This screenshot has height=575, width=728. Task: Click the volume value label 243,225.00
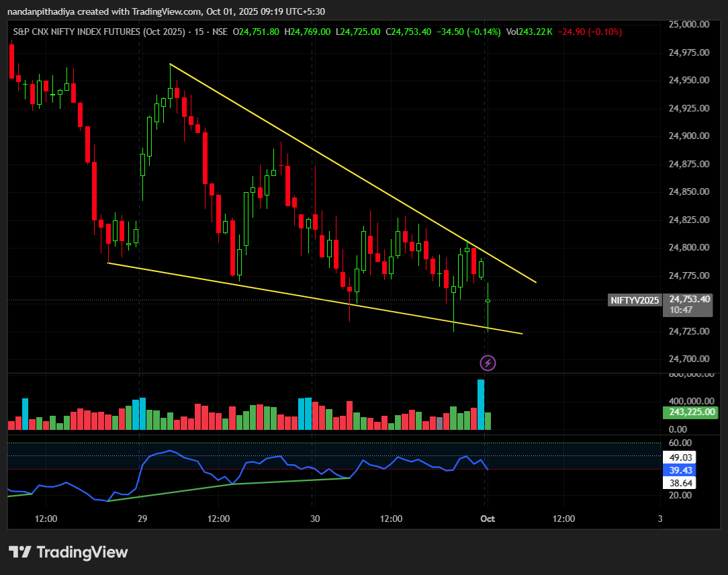690,412
